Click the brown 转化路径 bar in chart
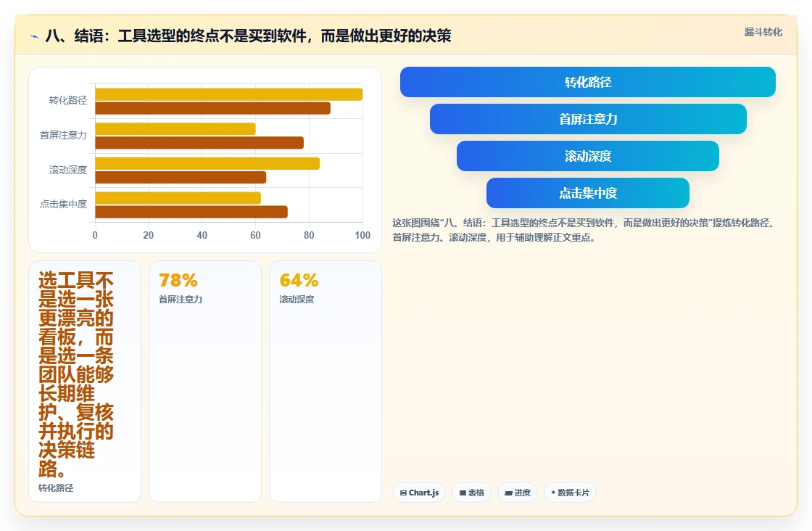 [213, 108]
